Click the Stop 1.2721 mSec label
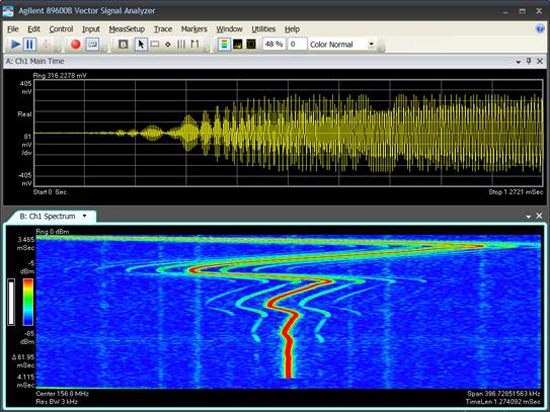The height and width of the screenshot is (412, 550). coord(516,192)
